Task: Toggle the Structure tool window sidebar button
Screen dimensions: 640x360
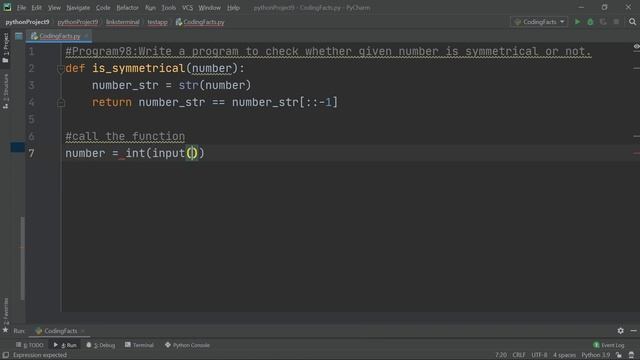Action: tap(5, 91)
